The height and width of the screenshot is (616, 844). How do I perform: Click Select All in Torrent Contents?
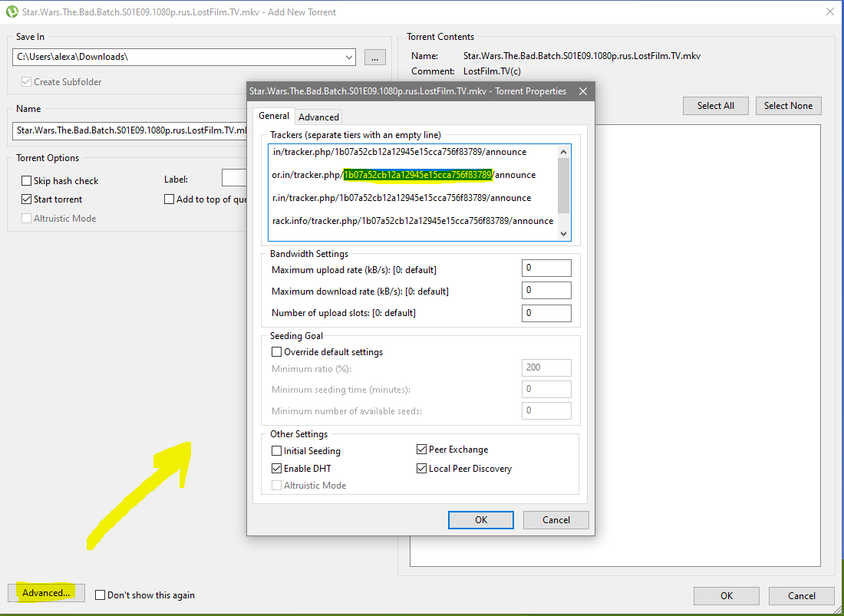coord(715,105)
